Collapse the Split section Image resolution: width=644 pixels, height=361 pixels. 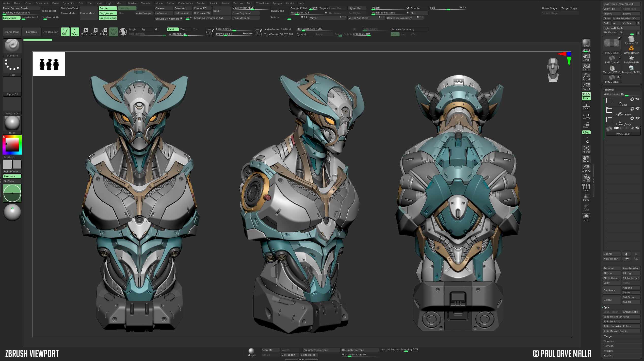(606, 307)
